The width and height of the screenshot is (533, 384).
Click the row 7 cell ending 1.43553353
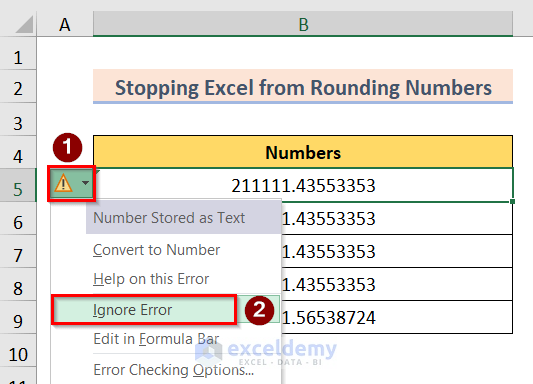(397, 251)
